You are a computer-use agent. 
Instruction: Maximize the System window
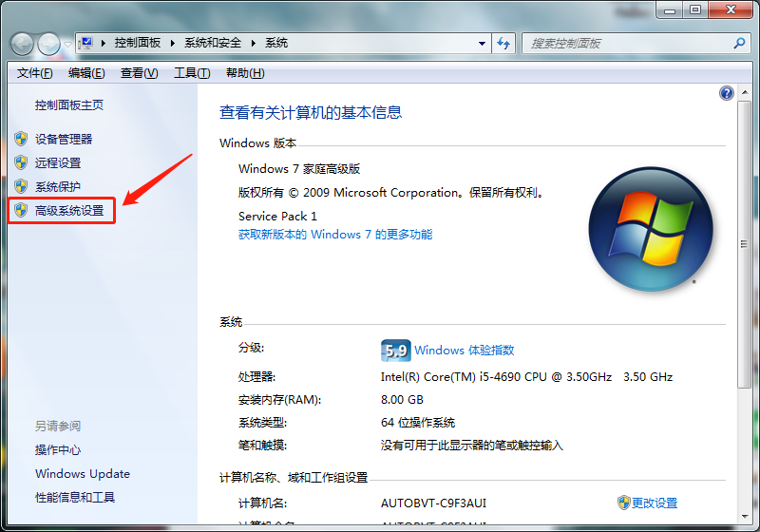click(x=695, y=10)
